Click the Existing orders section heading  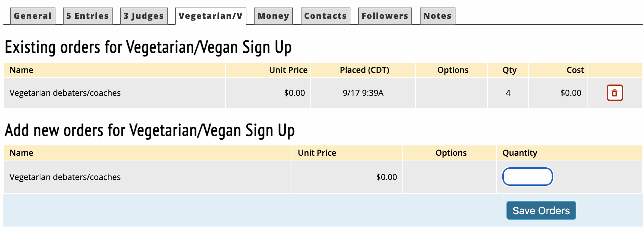[148, 47]
